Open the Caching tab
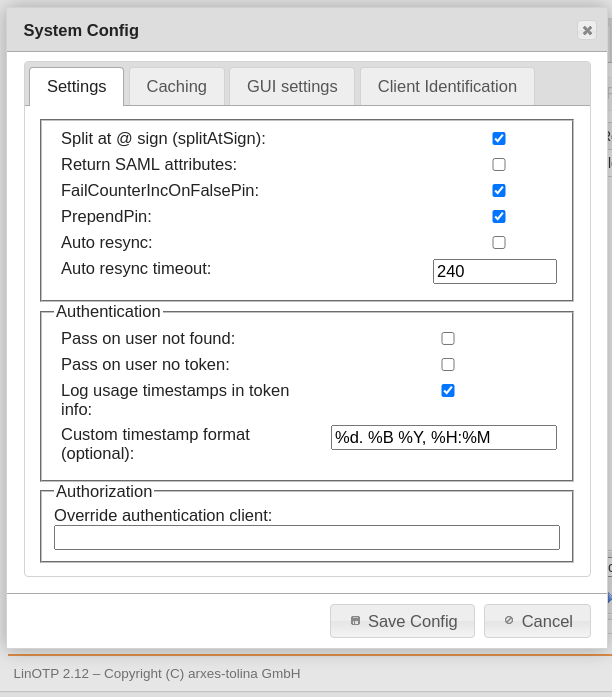This screenshot has height=697, width=612. click(x=176, y=87)
